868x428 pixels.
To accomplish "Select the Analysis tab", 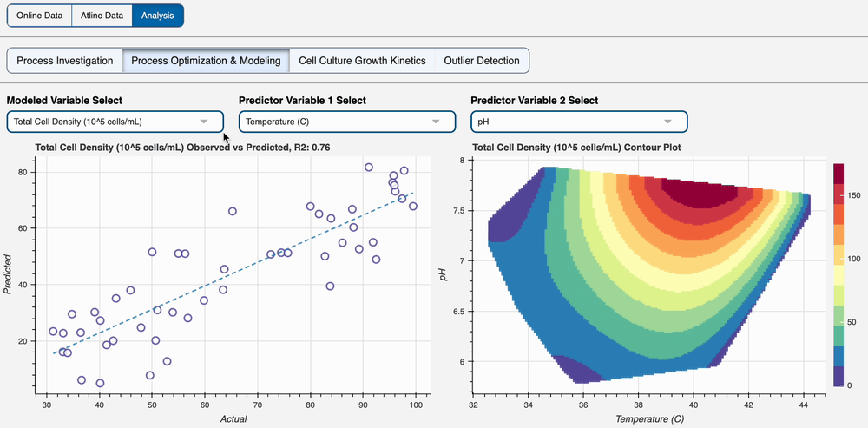I will 158,16.
